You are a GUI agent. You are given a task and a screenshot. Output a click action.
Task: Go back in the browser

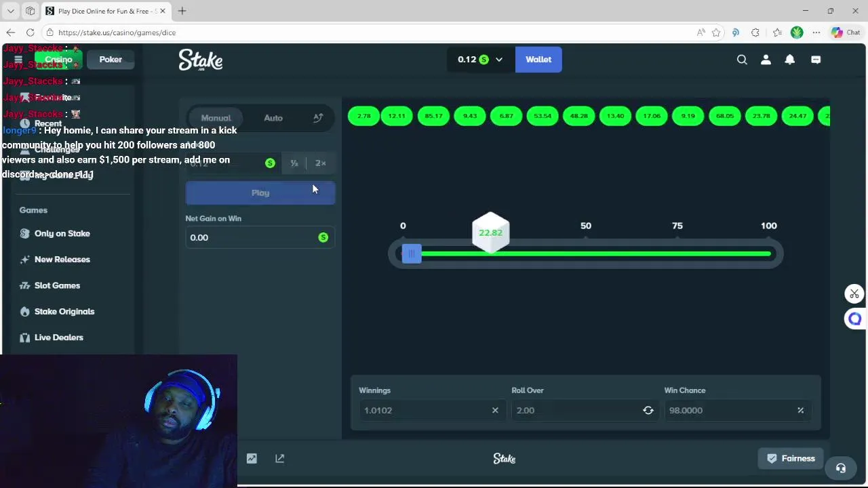[x=11, y=33]
